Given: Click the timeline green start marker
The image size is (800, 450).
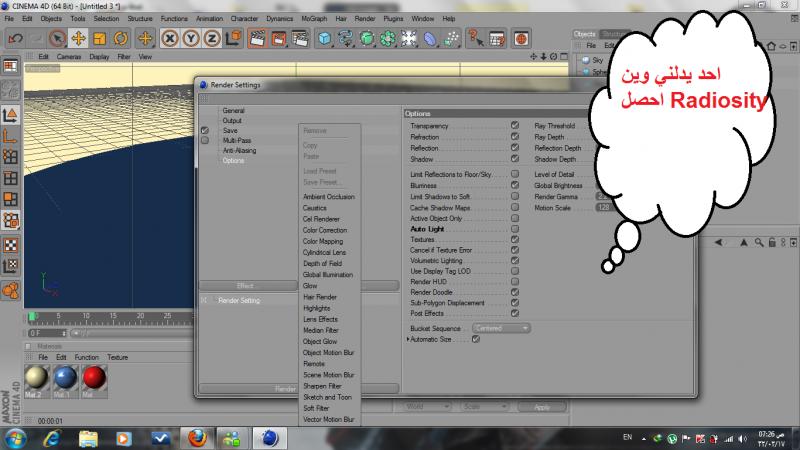Looking at the screenshot, I should (32, 317).
